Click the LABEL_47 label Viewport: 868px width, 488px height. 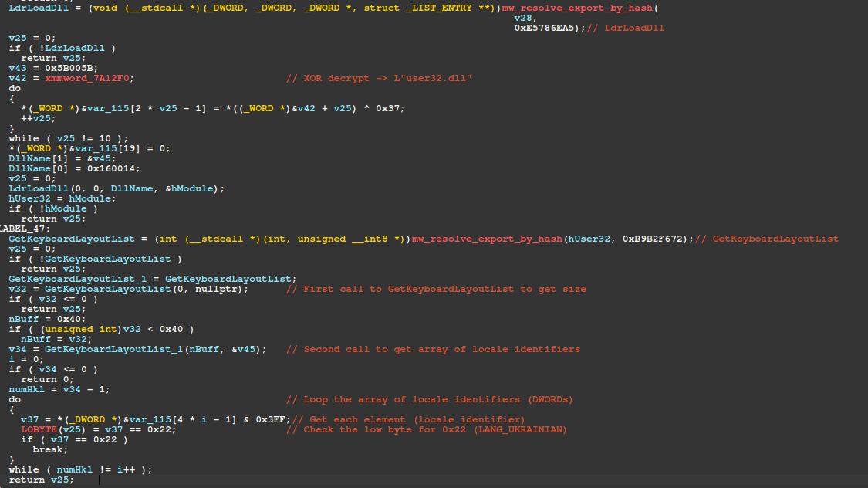(x=25, y=229)
